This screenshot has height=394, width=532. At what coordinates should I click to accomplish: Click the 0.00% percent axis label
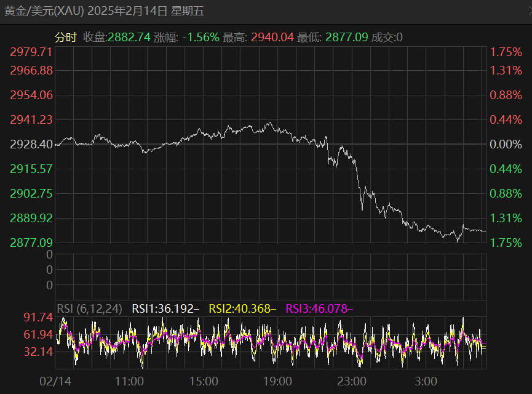click(506, 144)
